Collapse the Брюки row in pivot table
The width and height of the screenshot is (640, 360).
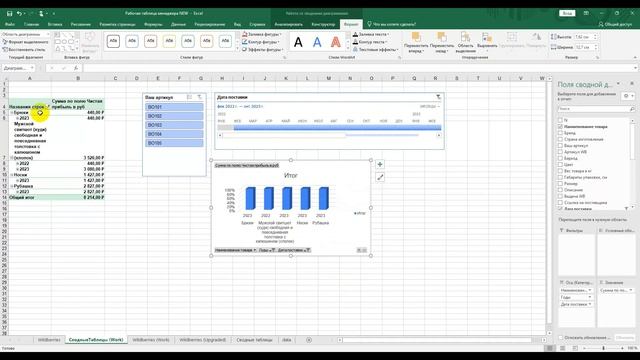(11, 112)
